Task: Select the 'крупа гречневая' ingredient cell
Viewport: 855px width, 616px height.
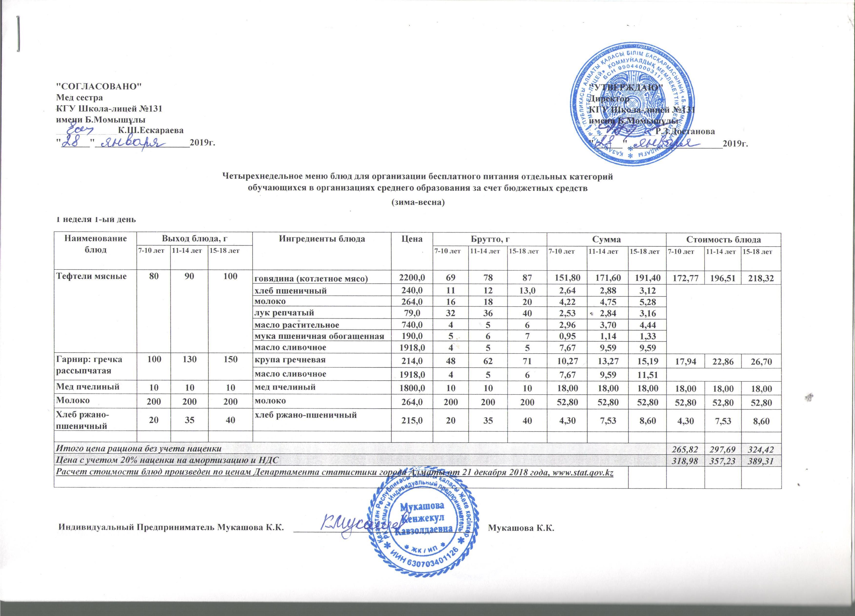Action: click(290, 360)
